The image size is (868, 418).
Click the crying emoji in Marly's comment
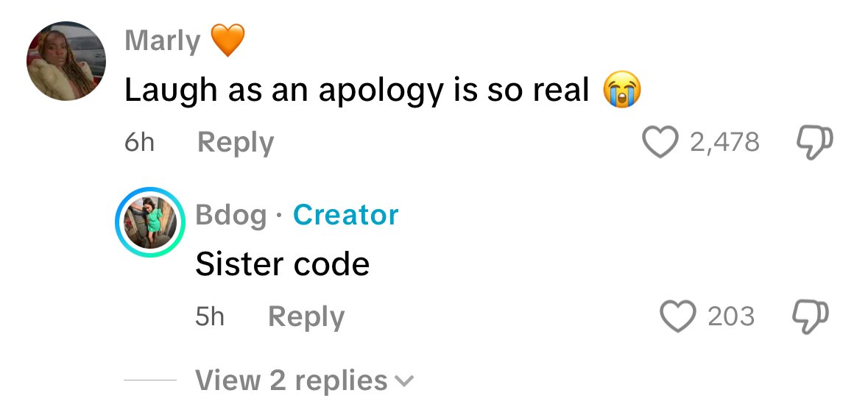pyautogui.click(x=621, y=89)
